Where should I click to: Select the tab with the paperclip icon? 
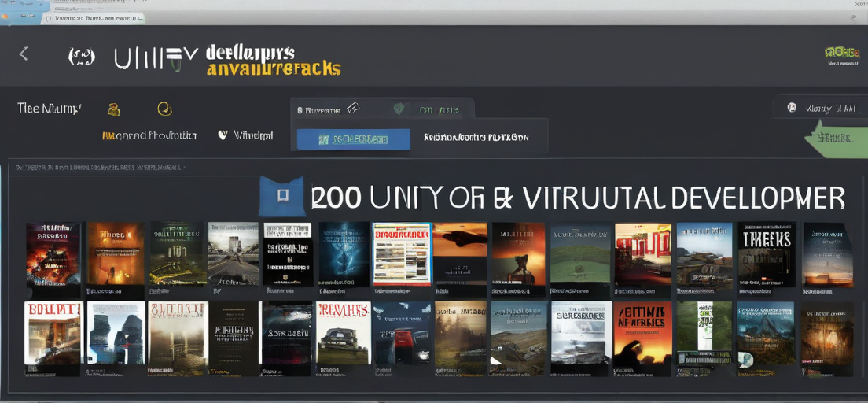[329, 109]
